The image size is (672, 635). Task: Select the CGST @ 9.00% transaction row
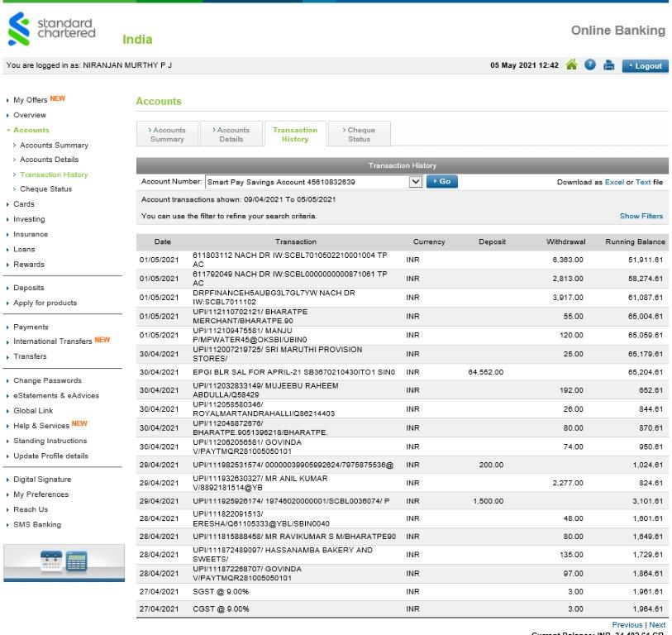[x=402, y=609]
